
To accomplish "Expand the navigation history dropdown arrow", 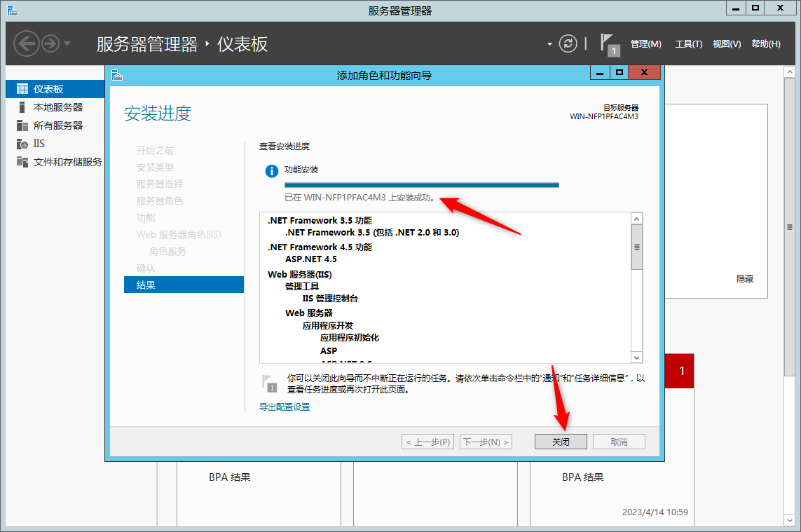I will [x=67, y=43].
